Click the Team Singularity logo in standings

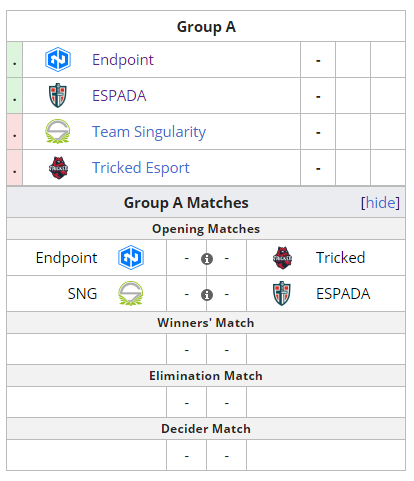coord(58,131)
